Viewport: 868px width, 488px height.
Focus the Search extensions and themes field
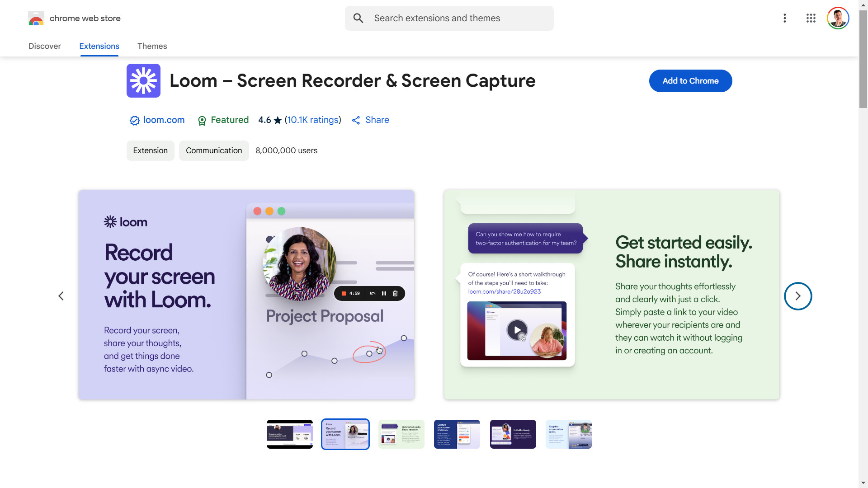pyautogui.click(x=449, y=18)
